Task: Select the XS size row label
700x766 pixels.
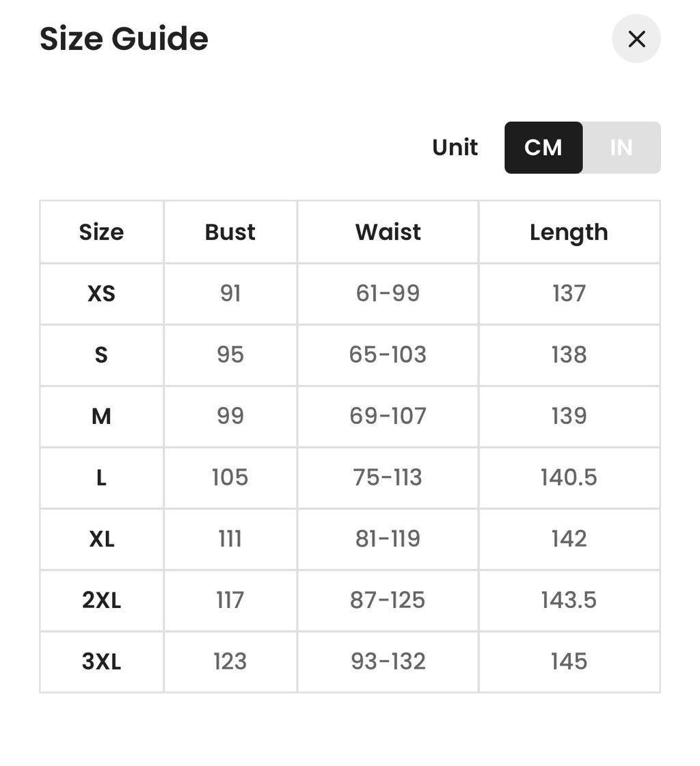Action: pyautogui.click(x=102, y=293)
